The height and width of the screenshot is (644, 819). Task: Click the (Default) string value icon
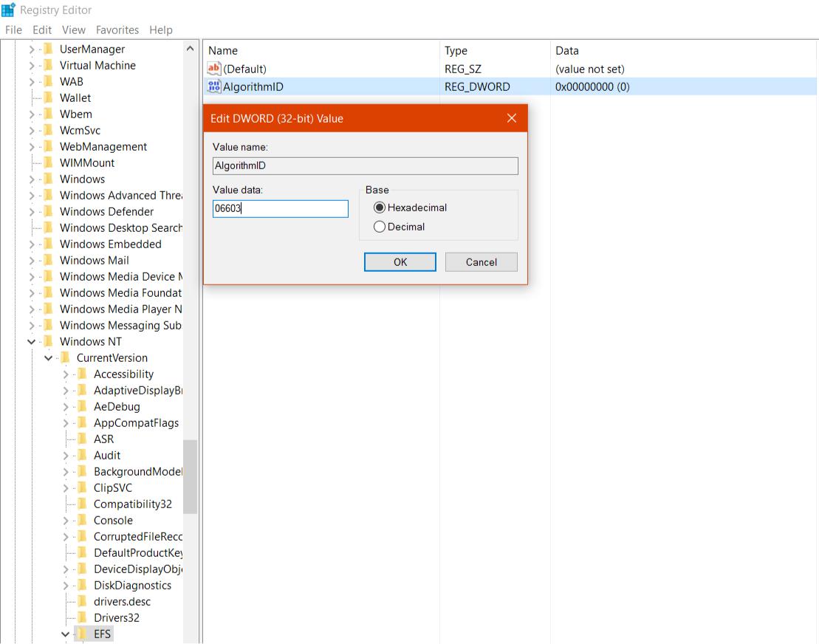(x=214, y=69)
